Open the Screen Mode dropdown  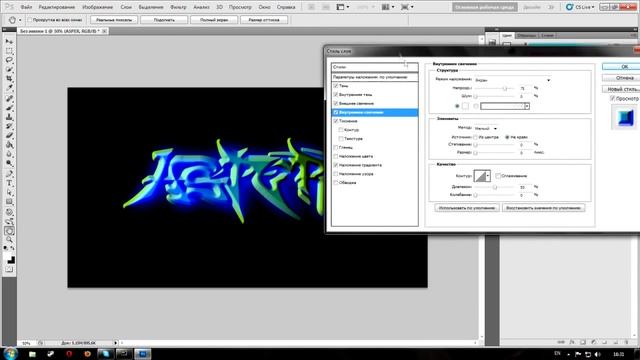(x=407, y=7)
